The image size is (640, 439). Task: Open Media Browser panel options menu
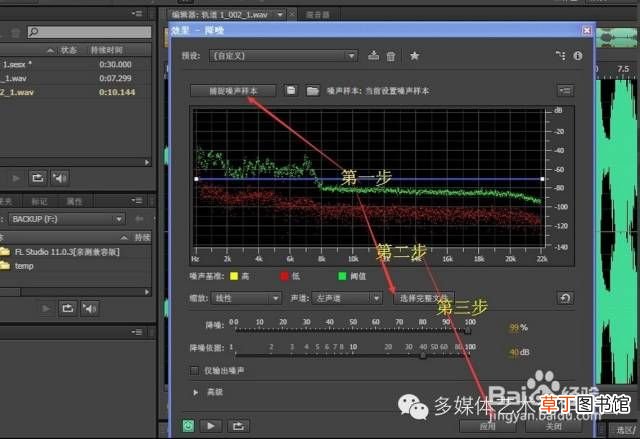[x=136, y=201]
